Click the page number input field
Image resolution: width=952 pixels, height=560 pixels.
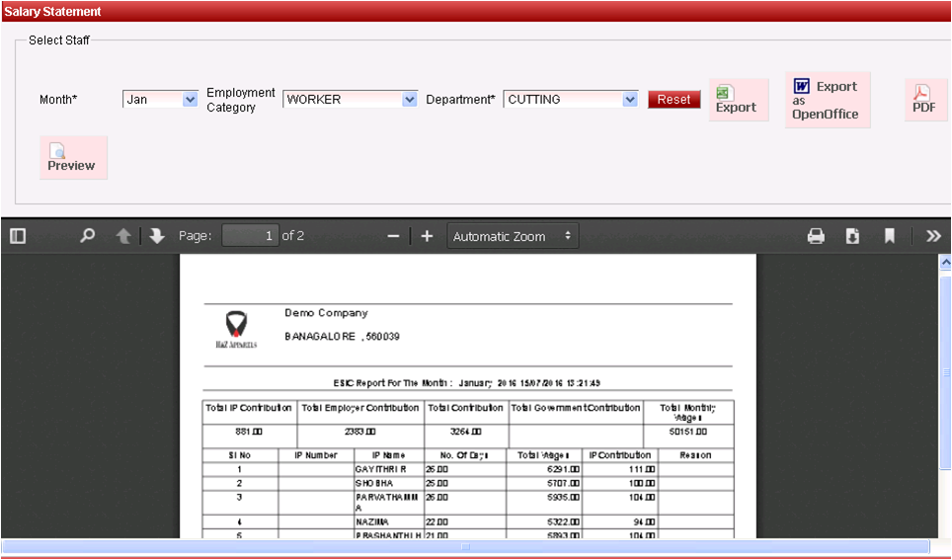point(250,236)
